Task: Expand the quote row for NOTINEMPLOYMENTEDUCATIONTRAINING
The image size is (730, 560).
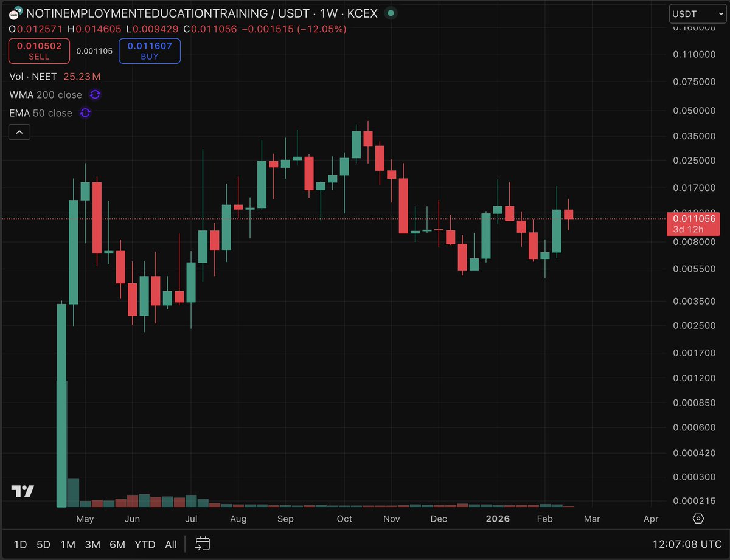Action: click(x=182, y=13)
